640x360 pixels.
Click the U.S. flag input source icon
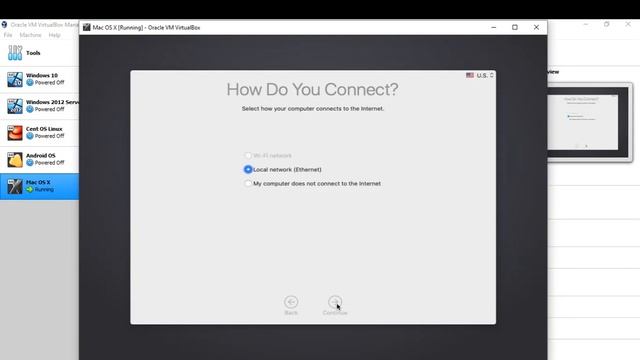(470, 75)
